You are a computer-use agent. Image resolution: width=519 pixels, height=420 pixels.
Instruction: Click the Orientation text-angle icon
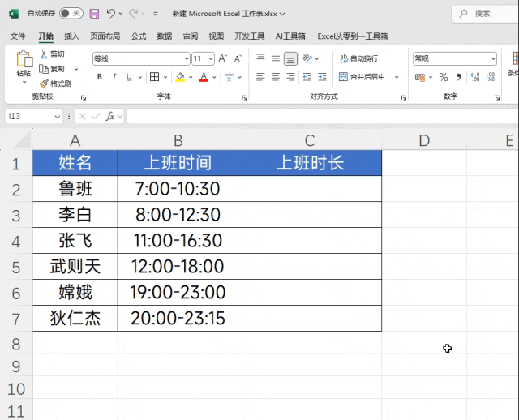pos(307,58)
